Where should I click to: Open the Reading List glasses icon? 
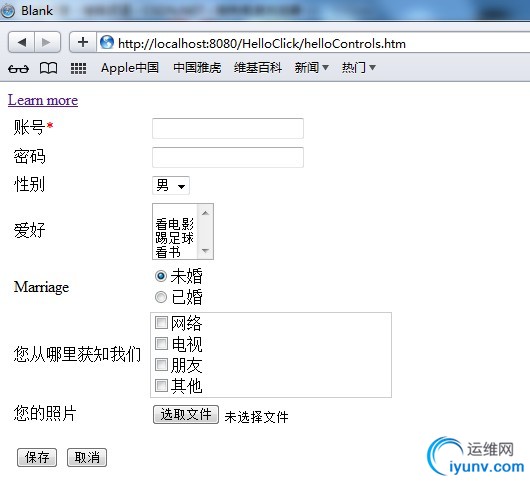18,69
